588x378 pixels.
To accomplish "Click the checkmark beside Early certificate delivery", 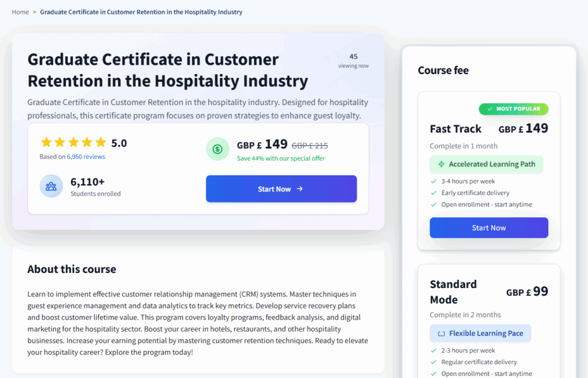I will click(x=434, y=193).
